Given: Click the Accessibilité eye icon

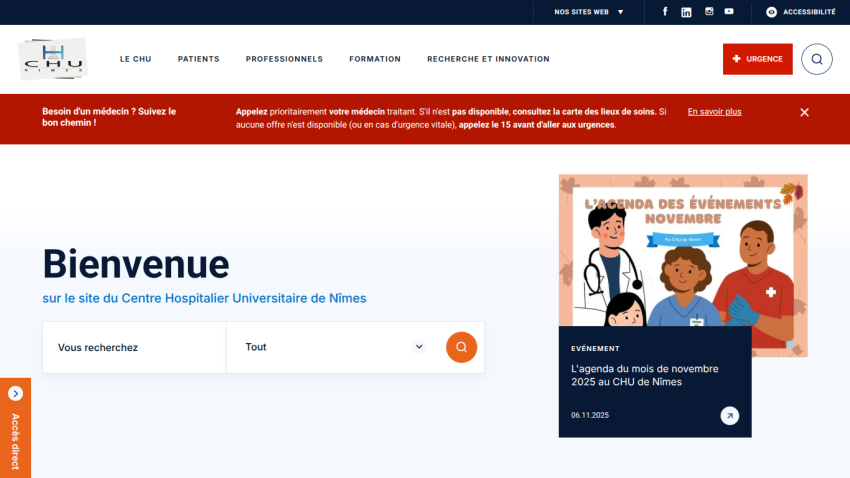Looking at the screenshot, I should tap(771, 12).
